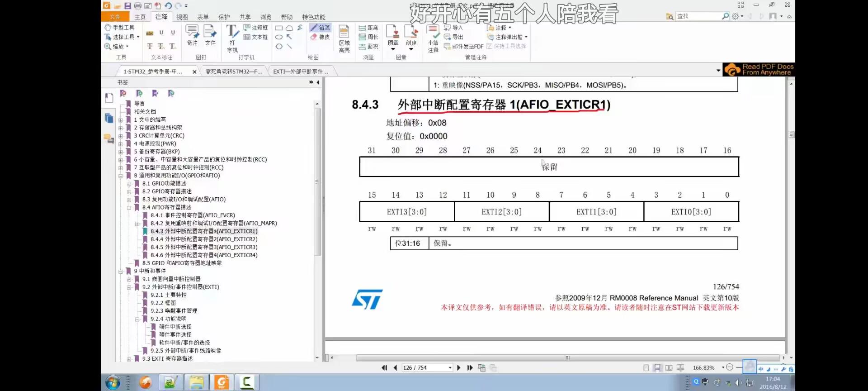Switch to the Share (共享) ribbon tab

[245, 17]
